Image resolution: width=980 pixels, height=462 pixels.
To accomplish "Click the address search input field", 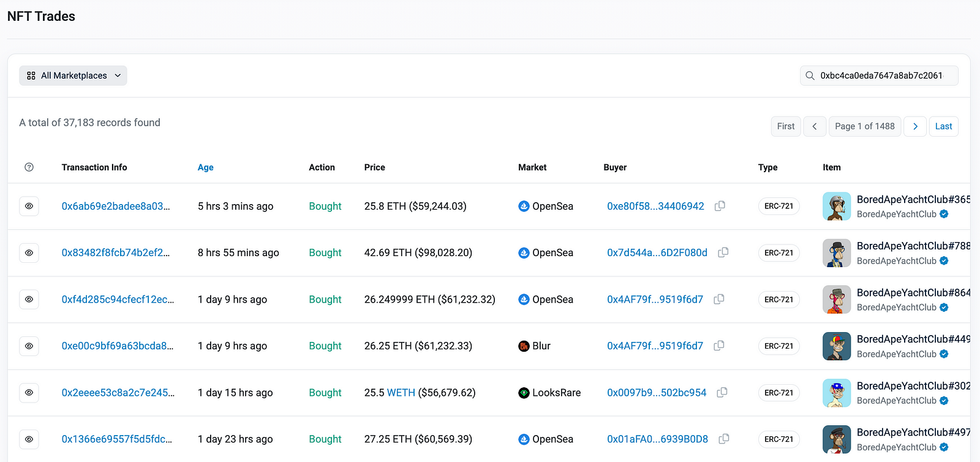I will pos(882,75).
